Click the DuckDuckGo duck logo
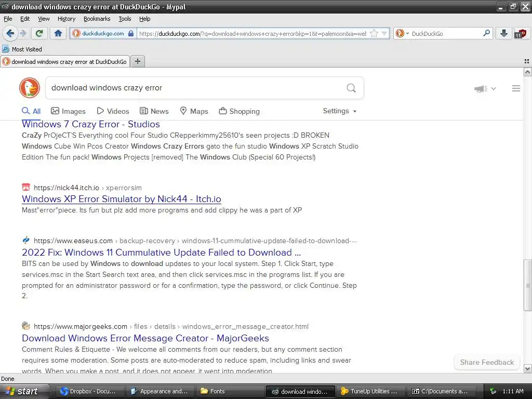Image resolution: width=532 pixels, height=399 pixels. coord(30,88)
